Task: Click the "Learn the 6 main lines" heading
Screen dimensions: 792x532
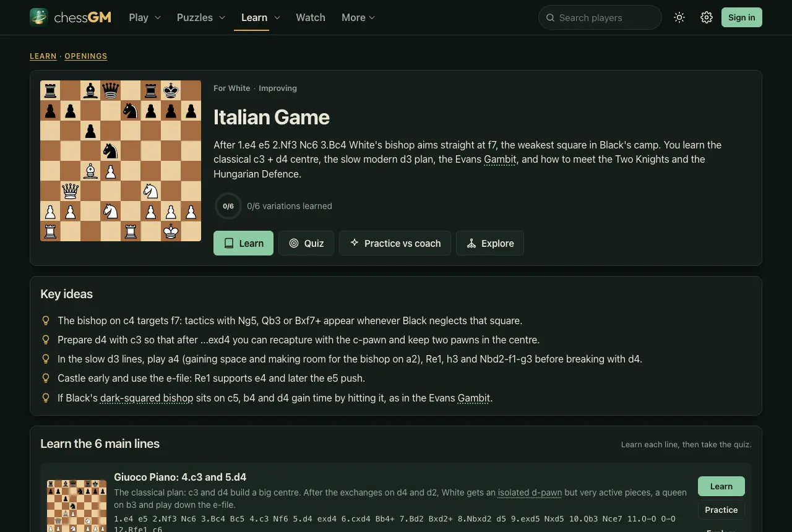Action: click(100, 444)
